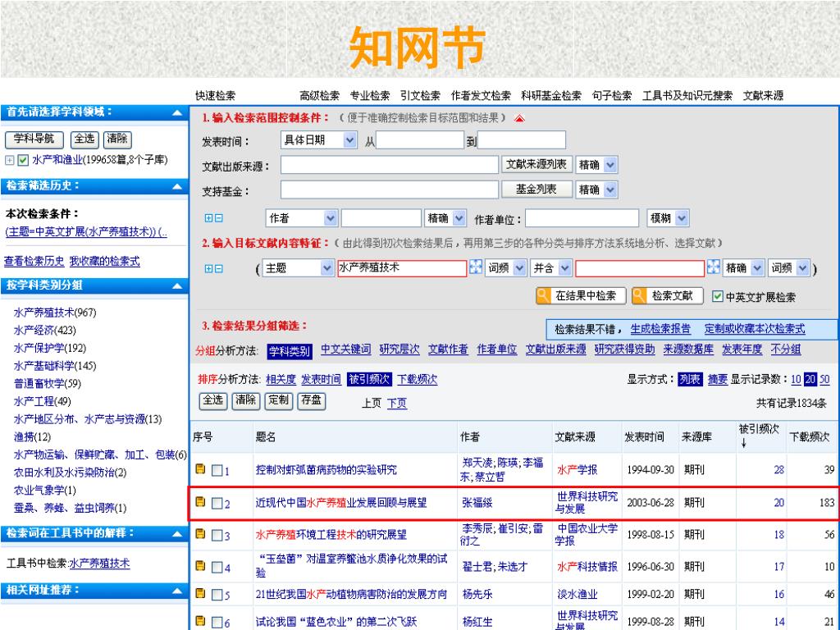This screenshot has width=840, height=630.
Task: Open the 主题 field dropdown
Action: tap(298, 268)
